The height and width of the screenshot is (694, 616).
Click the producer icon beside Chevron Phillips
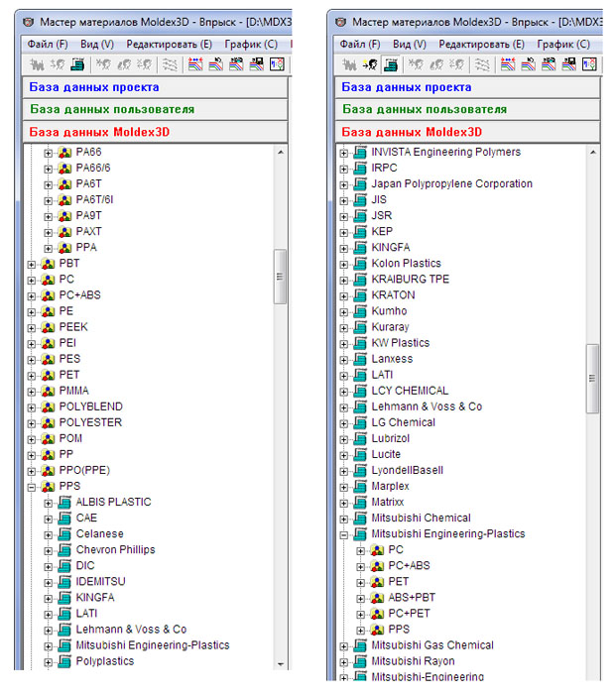click(x=64, y=550)
